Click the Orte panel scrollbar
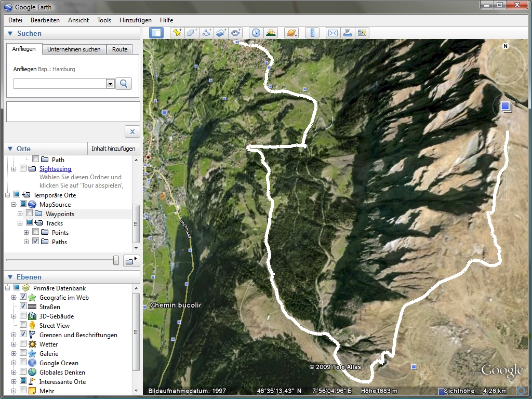 [x=136, y=223]
